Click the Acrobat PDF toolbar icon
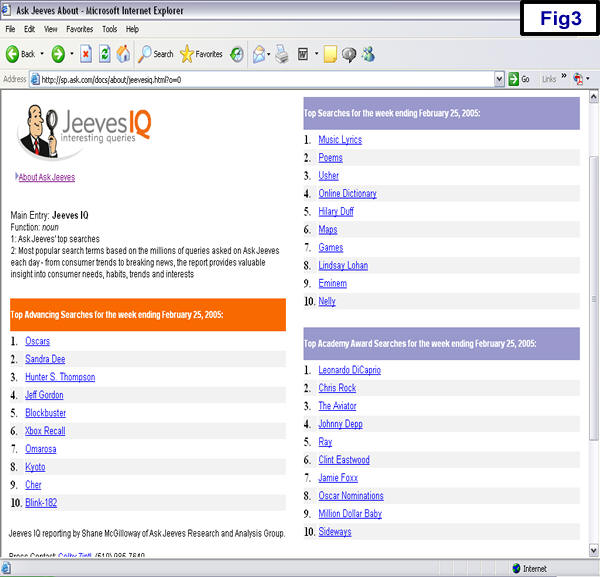Image resolution: width=600 pixels, height=577 pixels. (x=578, y=79)
